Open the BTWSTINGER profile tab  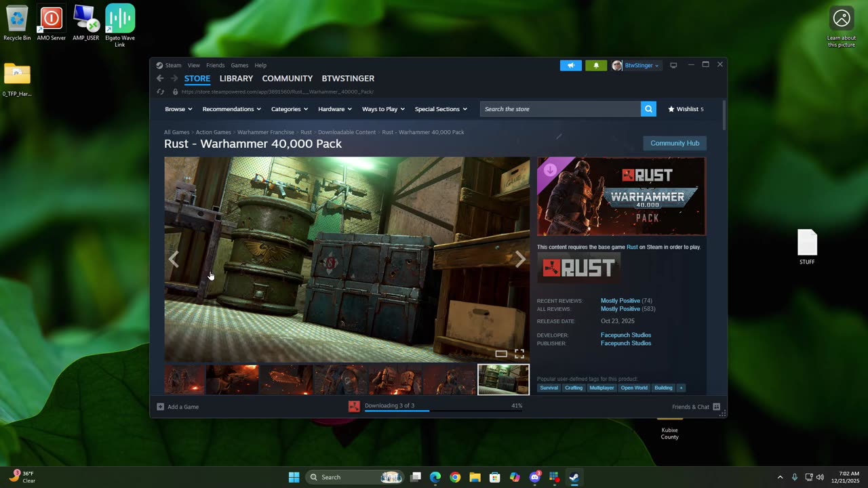(348, 79)
